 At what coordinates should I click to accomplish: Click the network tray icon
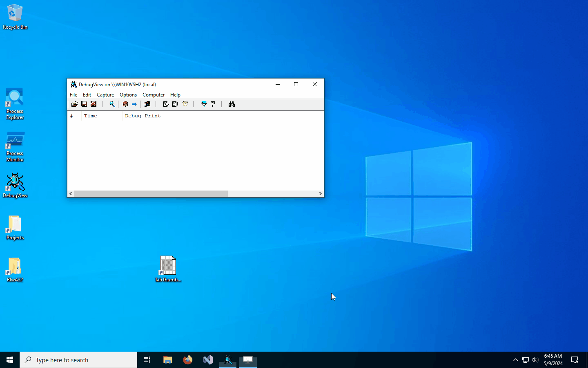(526, 360)
